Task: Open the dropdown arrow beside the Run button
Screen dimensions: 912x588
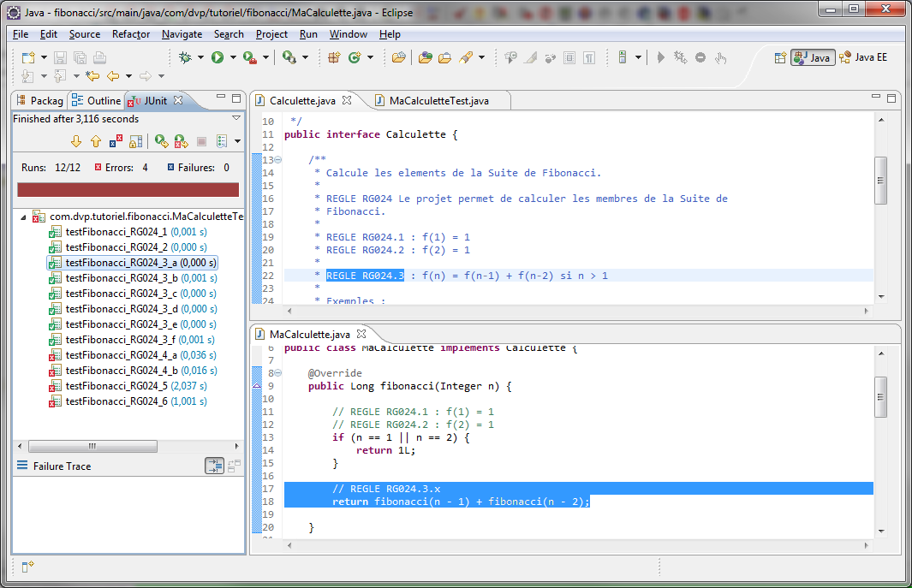Action: [x=233, y=57]
